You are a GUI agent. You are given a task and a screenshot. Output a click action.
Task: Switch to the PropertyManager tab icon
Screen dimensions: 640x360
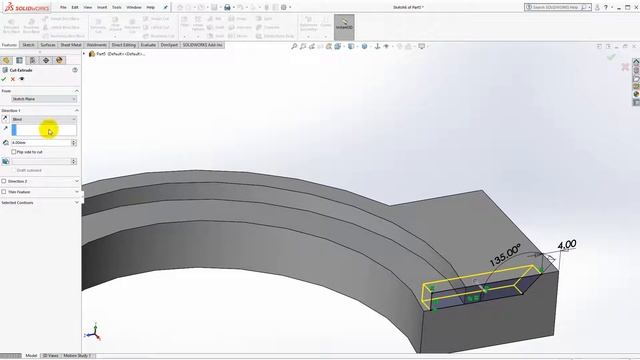point(19,60)
